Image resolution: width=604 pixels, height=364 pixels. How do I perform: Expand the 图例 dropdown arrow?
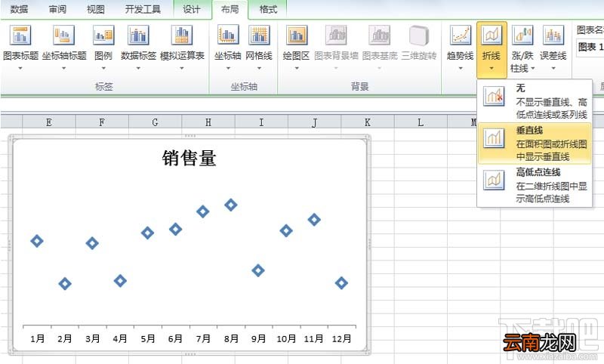pos(103,68)
